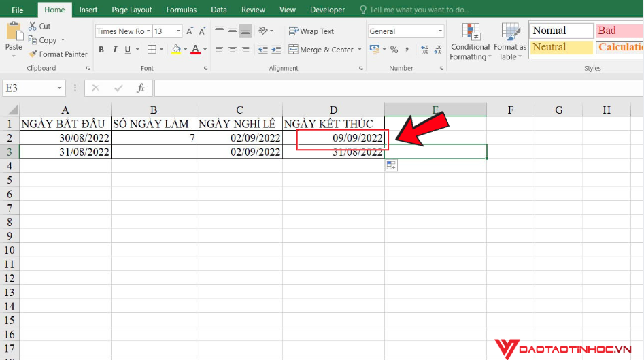
Task: Increase indent icon
Action: coord(276,50)
